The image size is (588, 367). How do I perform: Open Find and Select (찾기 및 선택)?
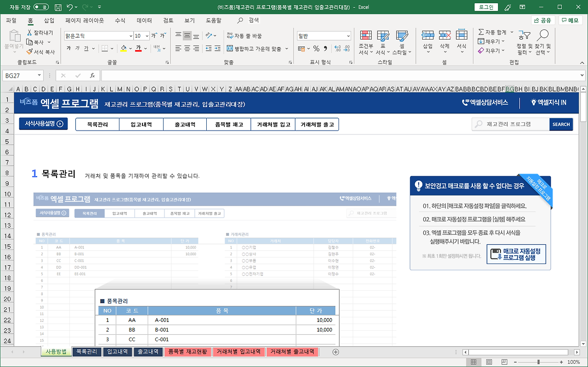tap(543, 43)
